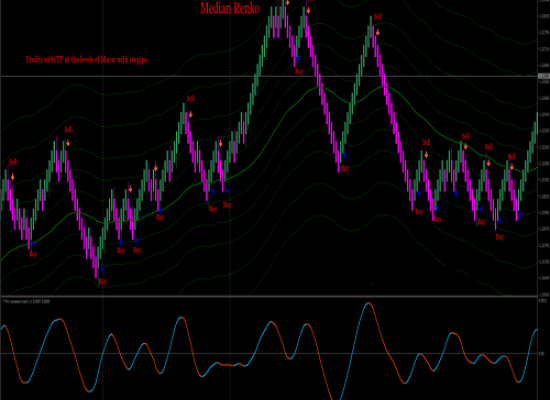Click the orange sell arrow beneath the rightmost Sell label
550x400 pixels.
[512, 167]
